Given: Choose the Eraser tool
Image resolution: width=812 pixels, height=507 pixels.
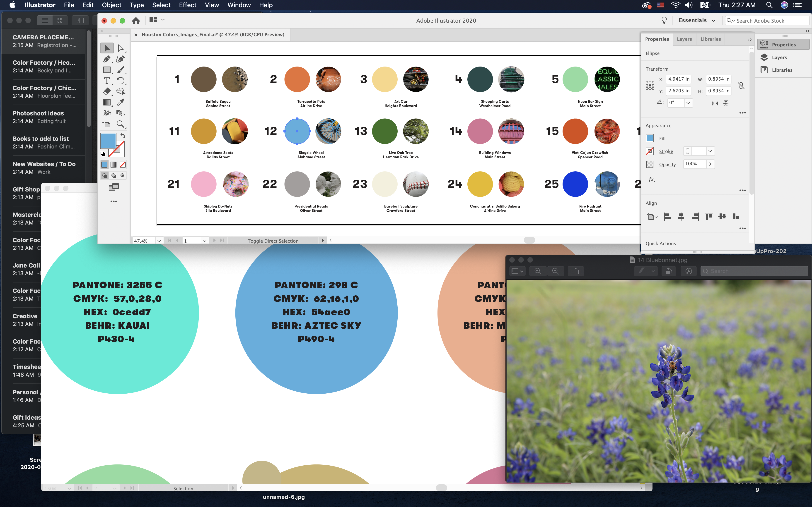Looking at the screenshot, I should pos(107,91).
